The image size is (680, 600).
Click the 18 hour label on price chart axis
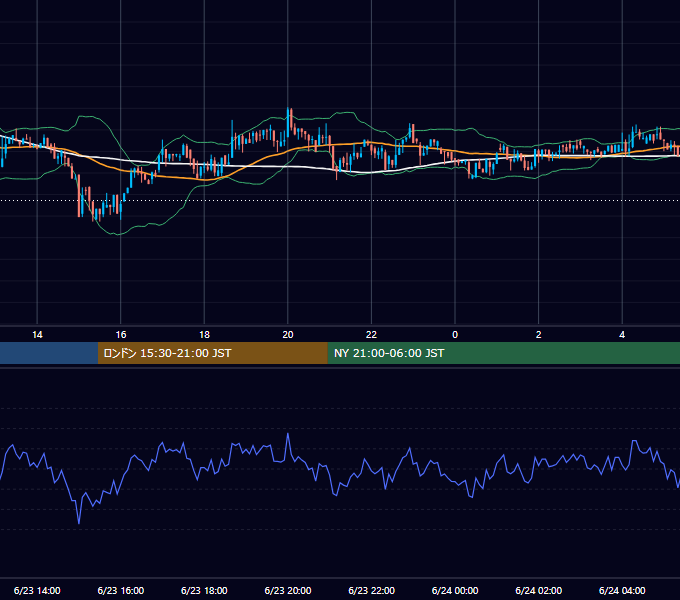click(204, 335)
